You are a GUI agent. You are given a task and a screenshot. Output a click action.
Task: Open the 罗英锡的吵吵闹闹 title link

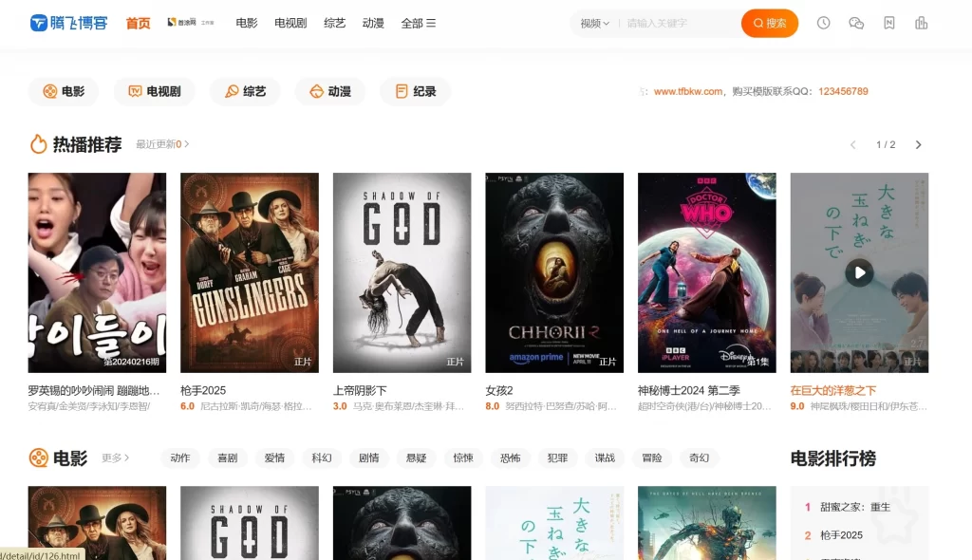click(94, 390)
